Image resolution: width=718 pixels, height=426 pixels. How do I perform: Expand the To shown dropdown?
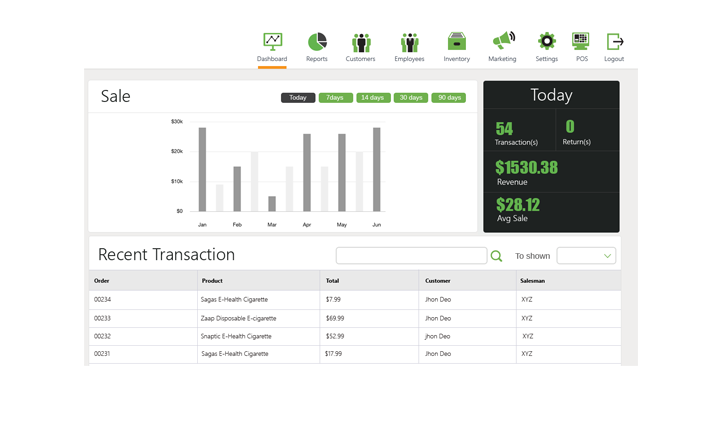click(x=586, y=256)
